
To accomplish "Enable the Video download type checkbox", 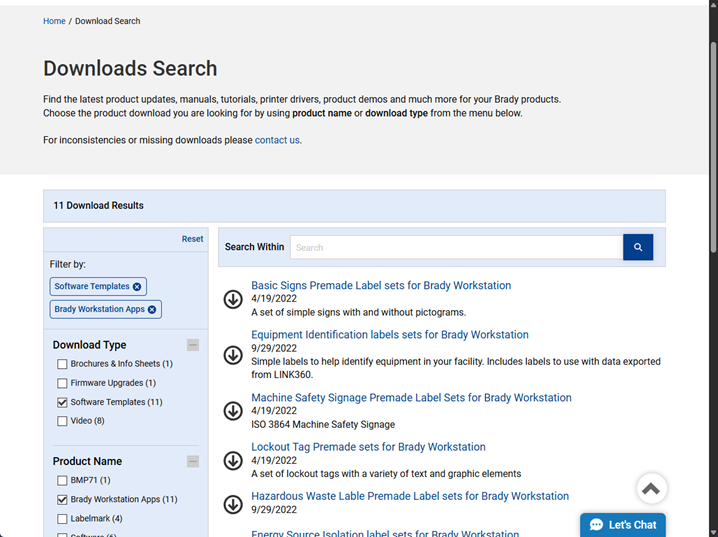I will [x=62, y=421].
